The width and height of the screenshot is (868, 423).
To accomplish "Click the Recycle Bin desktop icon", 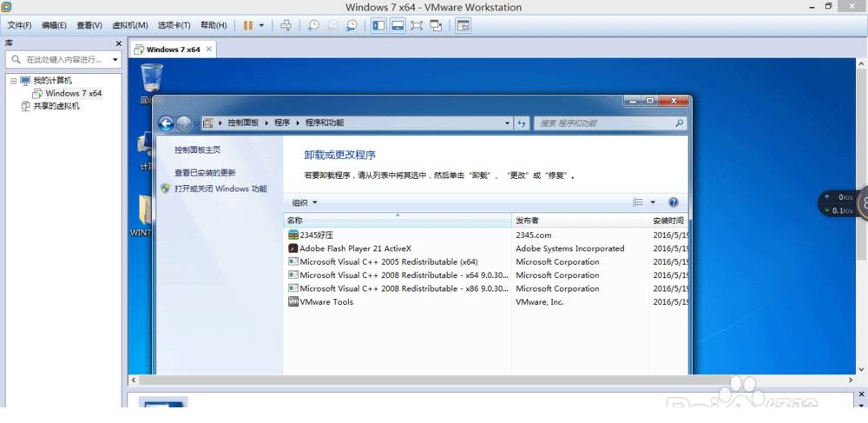I will pyautogui.click(x=151, y=80).
